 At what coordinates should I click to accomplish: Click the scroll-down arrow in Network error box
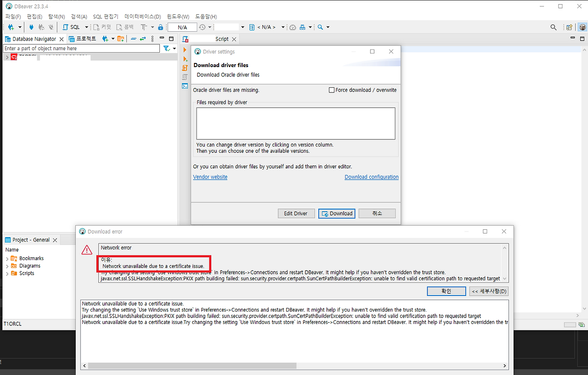pyautogui.click(x=505, y=278)
